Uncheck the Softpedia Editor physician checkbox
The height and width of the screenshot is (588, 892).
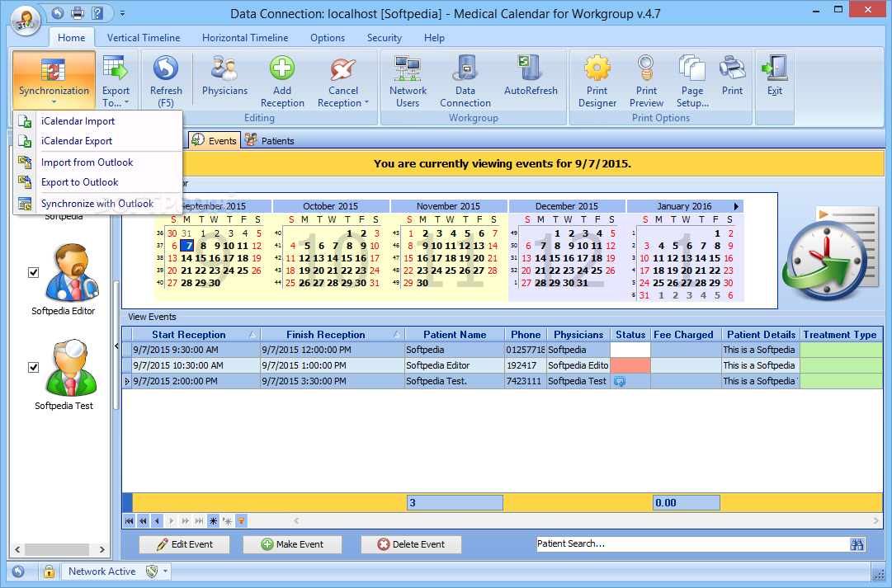(34, 273)
